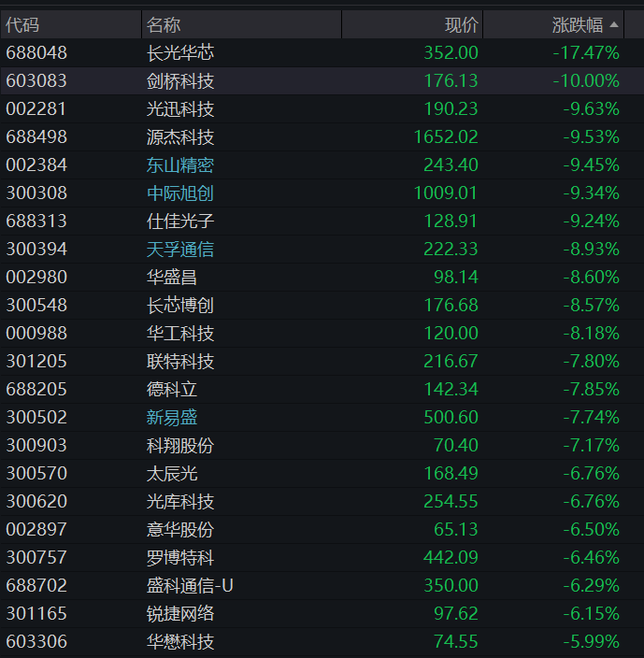Viewport: 644px width, 658px height.
Task: Click stock code 300502
Action: [x=36, y=418]
